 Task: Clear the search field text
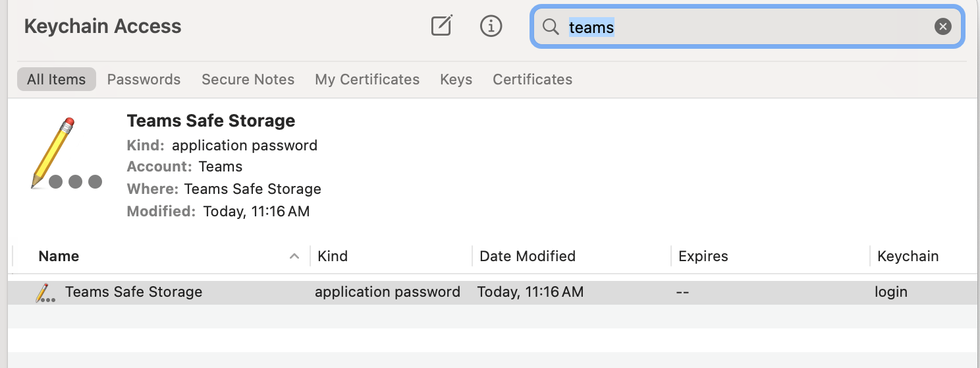coord(942,26)
